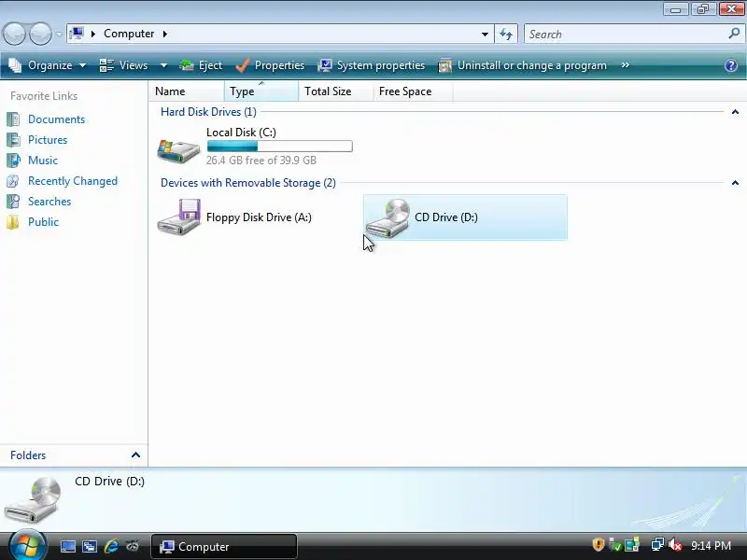Select the Floppy Disk Drive (A:) icon
Viewport: 747px width, 560px height.
click(178, 217)
